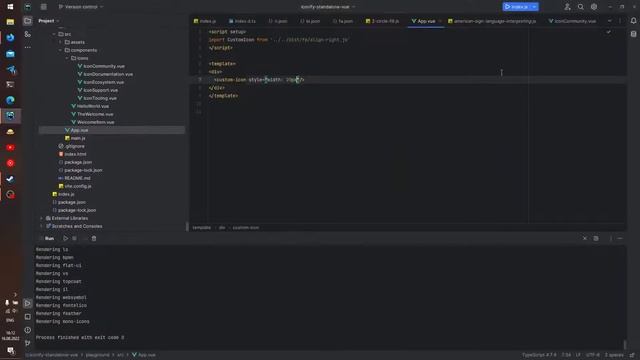The image size is (640, 360).
Task: Clear console output with trash icon
Action: coord(94,238)
